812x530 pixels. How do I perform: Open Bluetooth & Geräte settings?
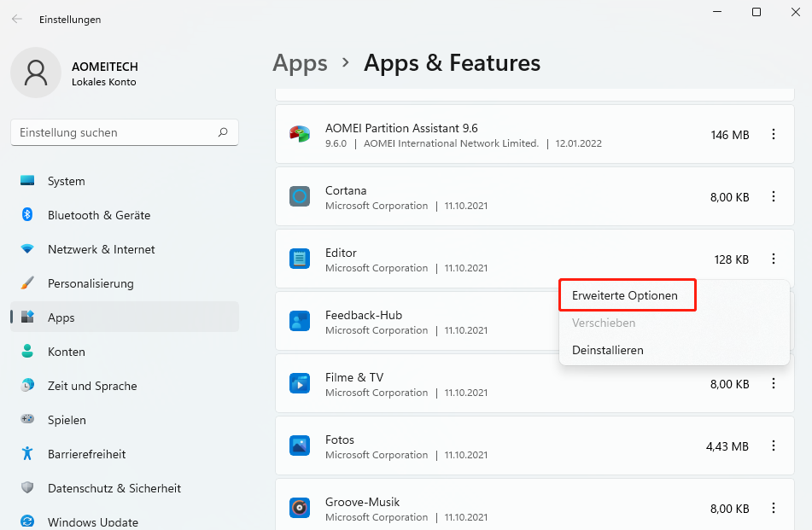tap(98, 215)
